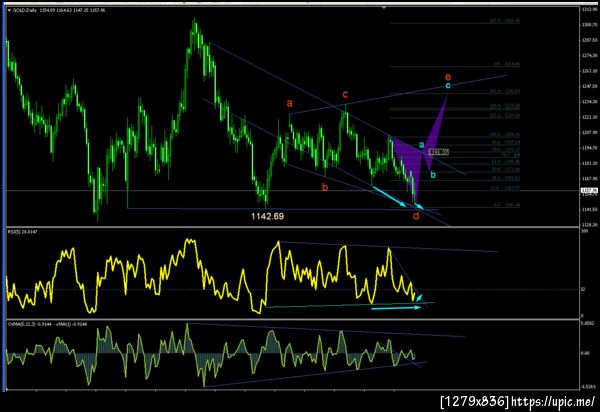The image size is (600, 412).
Task: Select the cyan sub-wave label 'b'
Action: point(433,175)
